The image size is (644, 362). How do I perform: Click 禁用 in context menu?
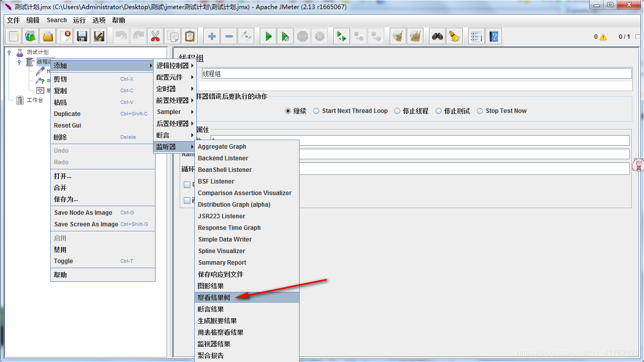point(103,250)
